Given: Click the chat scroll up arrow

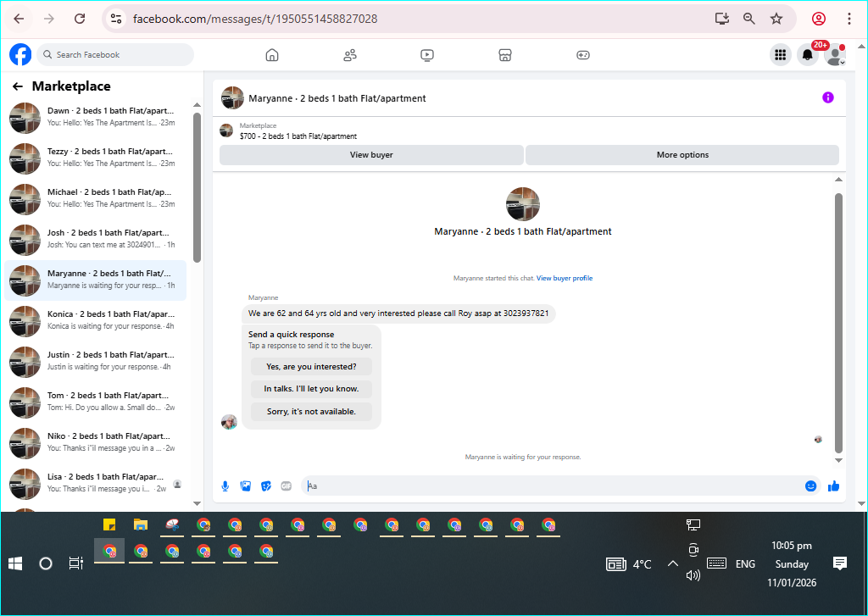Looking at the screenshot, I should coord(838,180).
